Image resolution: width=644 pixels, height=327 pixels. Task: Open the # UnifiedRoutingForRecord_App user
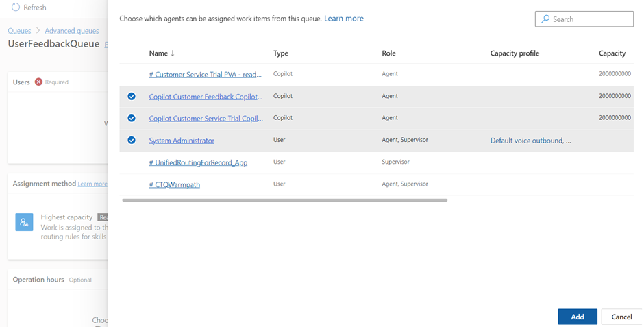pyautogui.click(x=198, y=162)
